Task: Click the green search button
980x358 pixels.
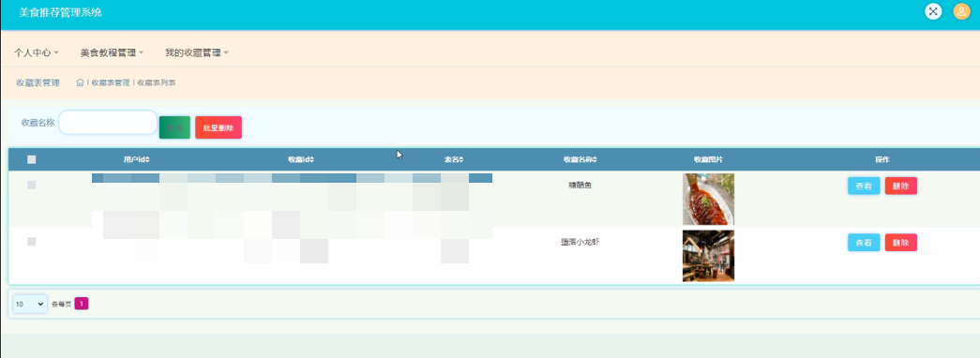Action: 174,127
